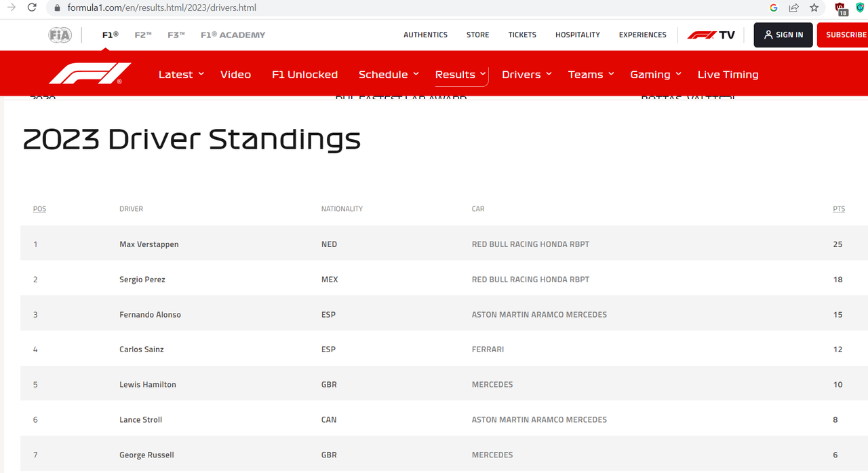The width and height of the screenshot is (868, 473).
Task: Open Carlos Sainz's driver link
Action: pos(142,349)
